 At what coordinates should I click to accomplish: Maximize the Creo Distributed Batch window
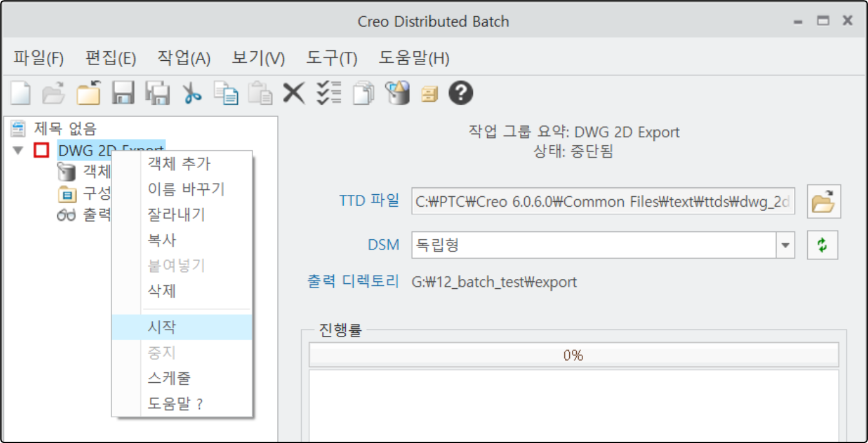[x=823, y=21]
